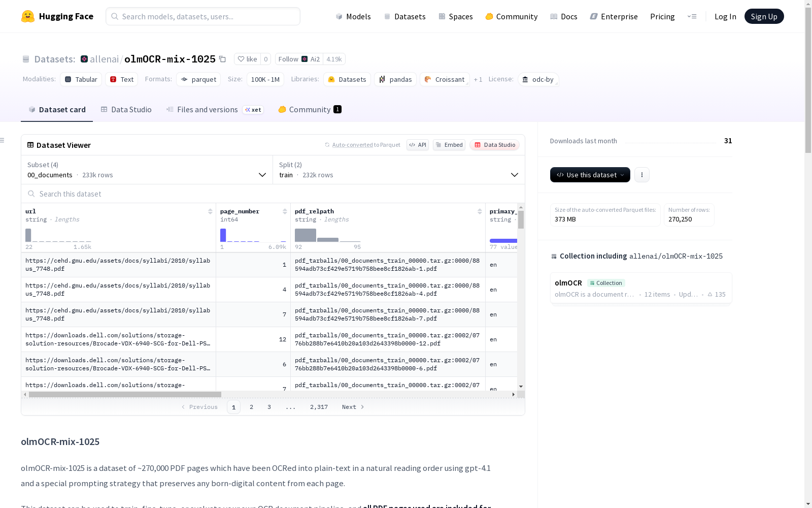Image resolution: width=812 pixels, height=508 pixels.
Task: Click the current page 1 button
Action: point(233,407)
